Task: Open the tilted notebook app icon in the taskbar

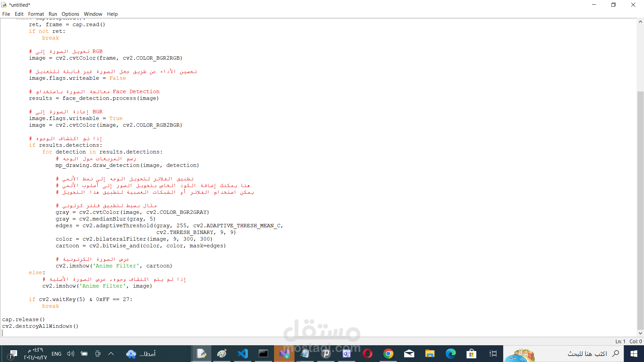Action: pos(305,354)
